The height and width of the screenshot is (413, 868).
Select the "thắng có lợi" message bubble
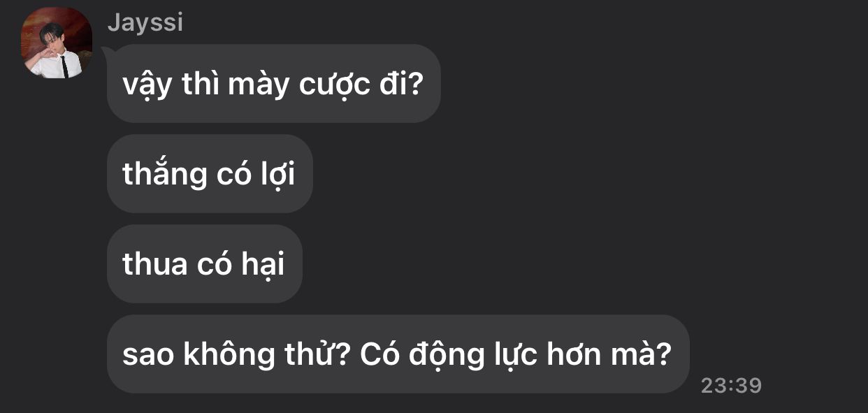point(210,174)
